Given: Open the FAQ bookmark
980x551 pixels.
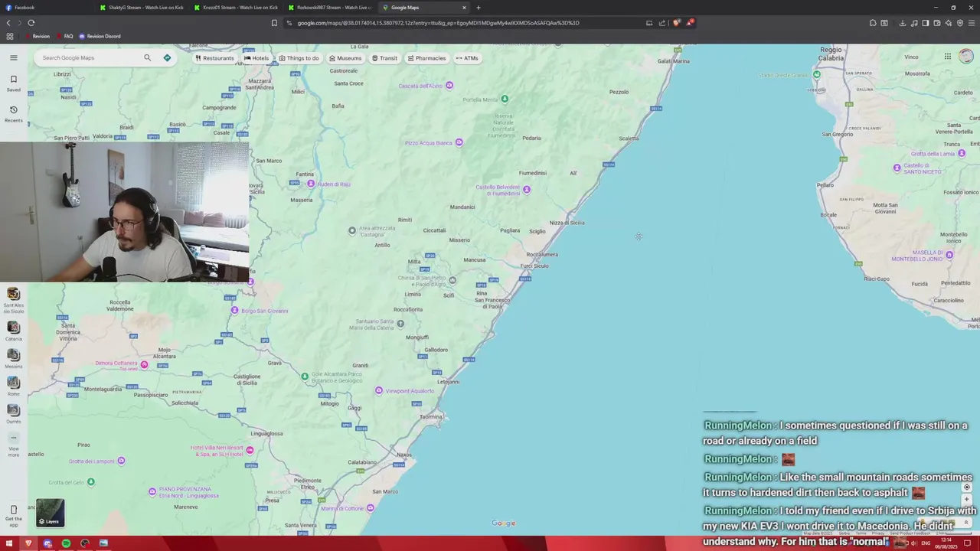Looking at the screenshot, I should (64, 36).
